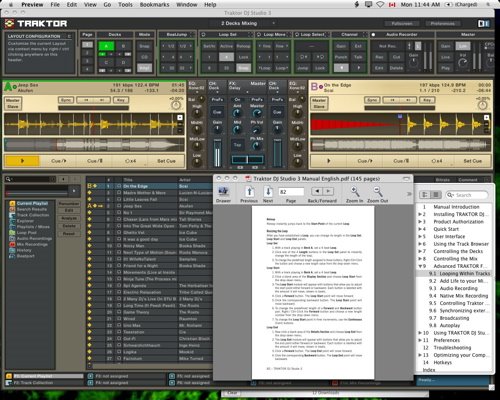Click Set Cue on deck B

click(473, 161)
